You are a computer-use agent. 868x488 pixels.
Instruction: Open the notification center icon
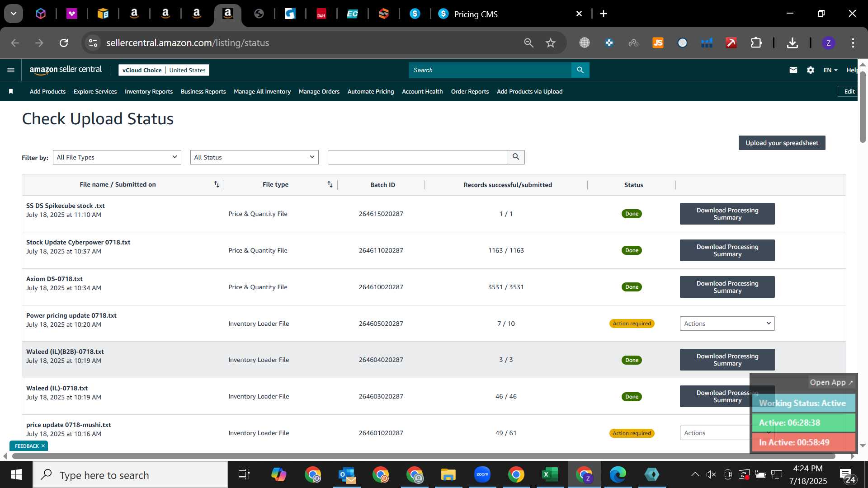tap(847, 475)
